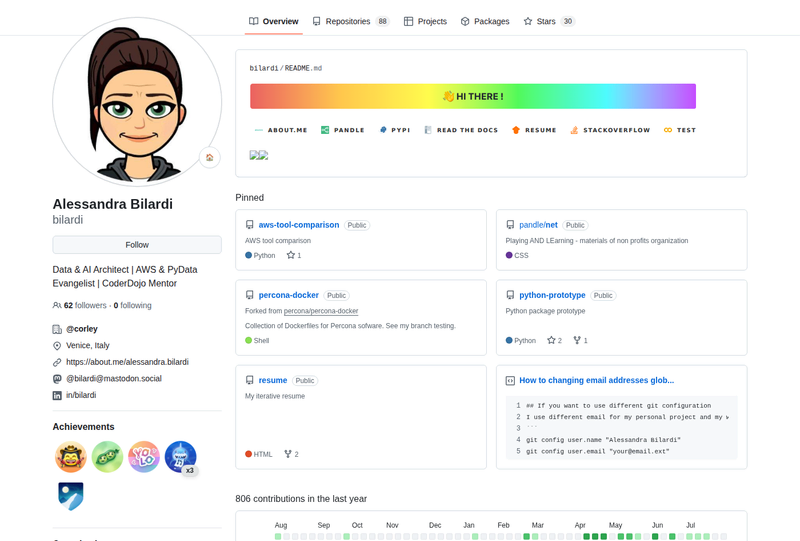Switch to the Repositories tab
Viewport: 800px width, 541px height.
tap(351, 21)
